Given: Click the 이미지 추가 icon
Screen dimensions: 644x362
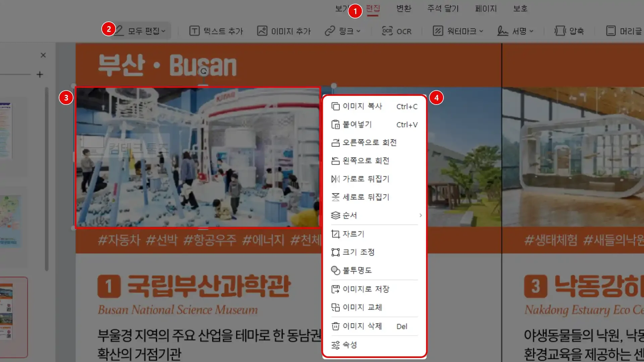Looking at the screenshot, I should click(x=262, y=31).
